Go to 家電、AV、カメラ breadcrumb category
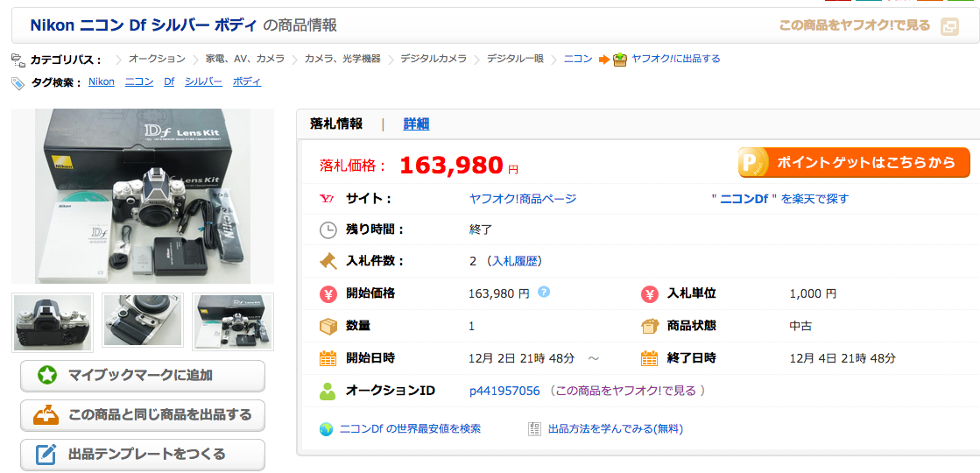This screenshot has height=473, width=980. point(245,59)
